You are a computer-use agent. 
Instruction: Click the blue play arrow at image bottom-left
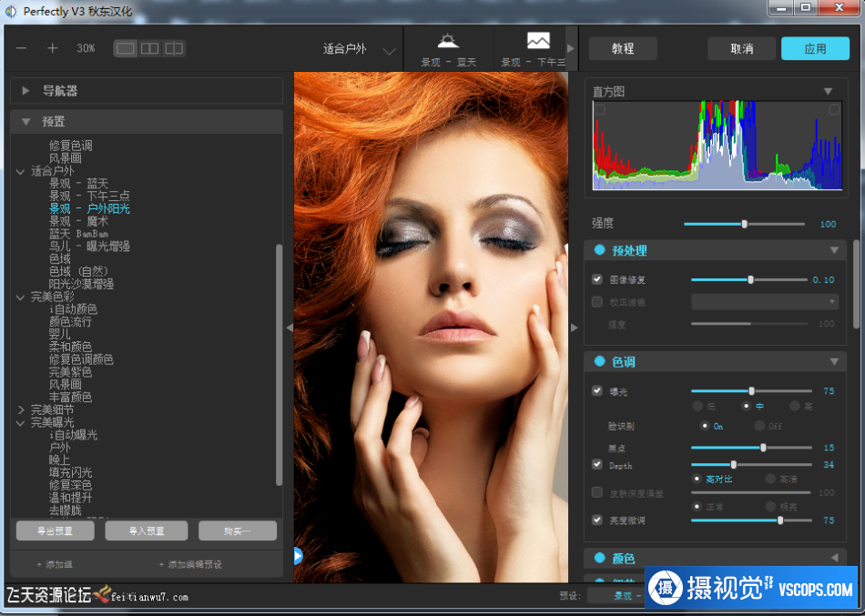298,556
